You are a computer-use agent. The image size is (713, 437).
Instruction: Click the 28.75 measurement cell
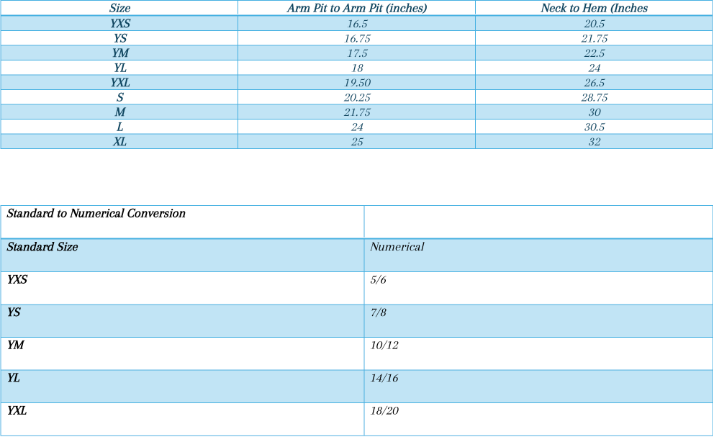[594, 97]
